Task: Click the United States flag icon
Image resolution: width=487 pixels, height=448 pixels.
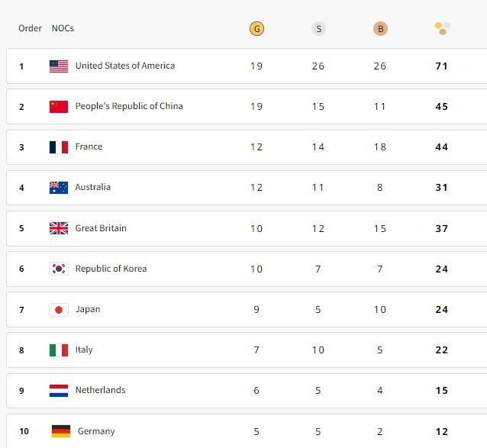Action: pos(59,66)
